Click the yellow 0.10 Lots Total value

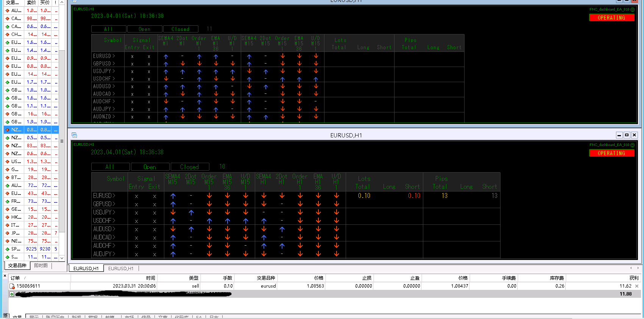(364, 196)
